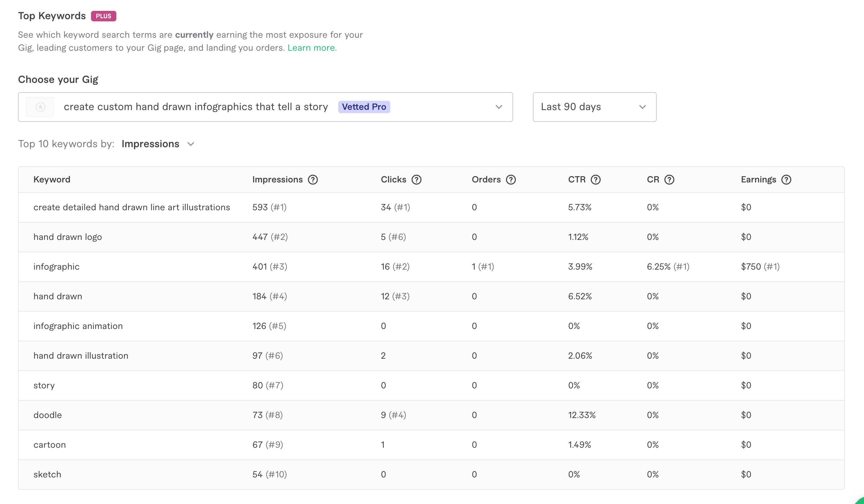Select the infographic keyword row
Screen dimensions: 864x504
[x=57, y=267]
